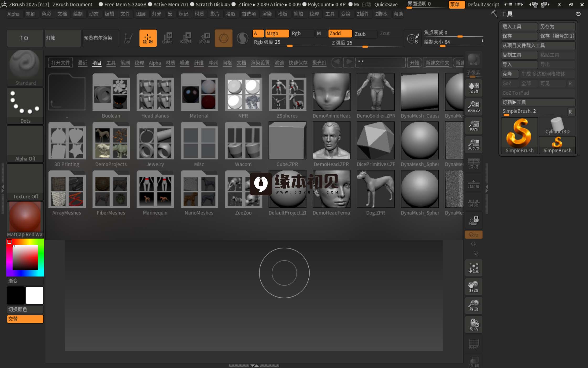The height and width of the screenshot is (368, 588).
Task: Toggle the Zadd mode
Action: 340,33
